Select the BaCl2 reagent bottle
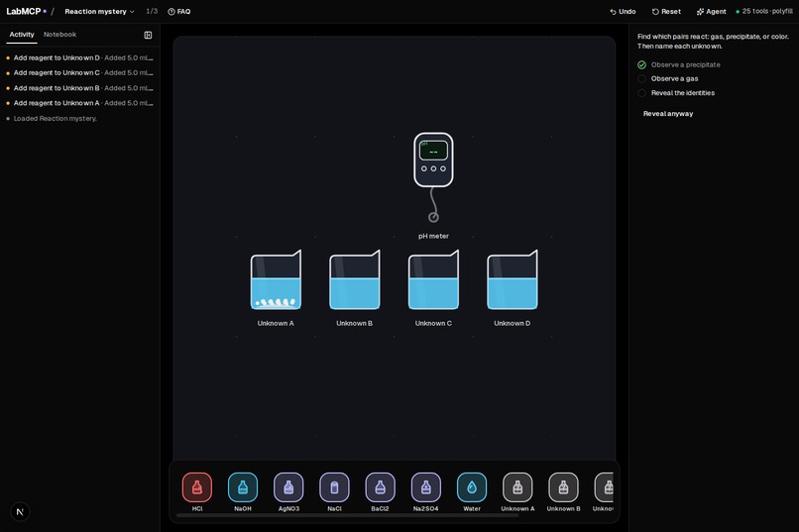Image resolution: width=799 pixels, height=532 pixels. [x=380, y=487]
